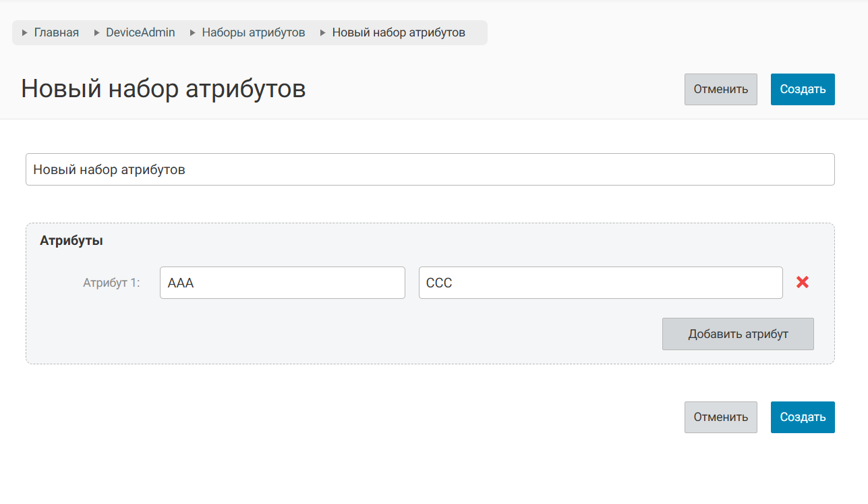Open the DeviceAdmin breadcrumb link
Viewport: 868px width, 504px height.
[140, 32]
